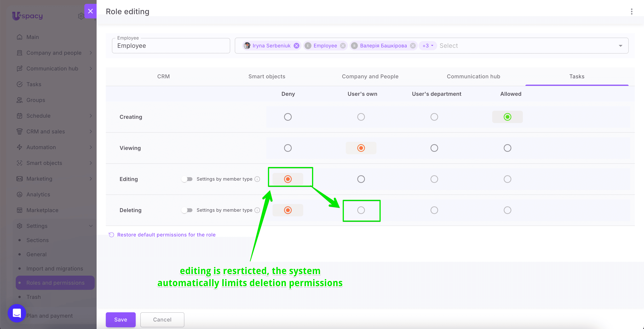The height and width of the screenshot is (329, 644).
Task: Click the restore default permissions icon
Action: [x=111, y=235]
